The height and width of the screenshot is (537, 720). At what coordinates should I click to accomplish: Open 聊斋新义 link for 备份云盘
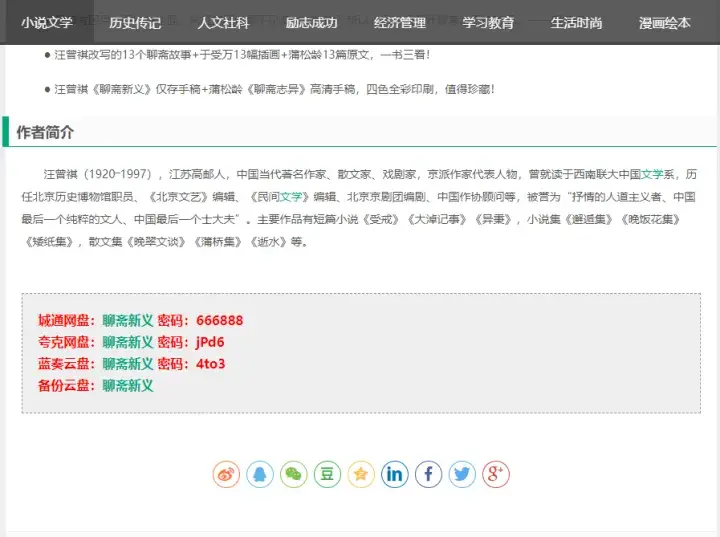point(128,385)
